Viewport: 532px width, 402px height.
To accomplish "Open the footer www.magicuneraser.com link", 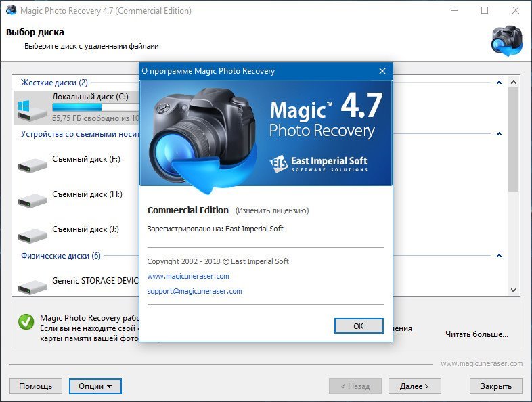I will 482,363.
